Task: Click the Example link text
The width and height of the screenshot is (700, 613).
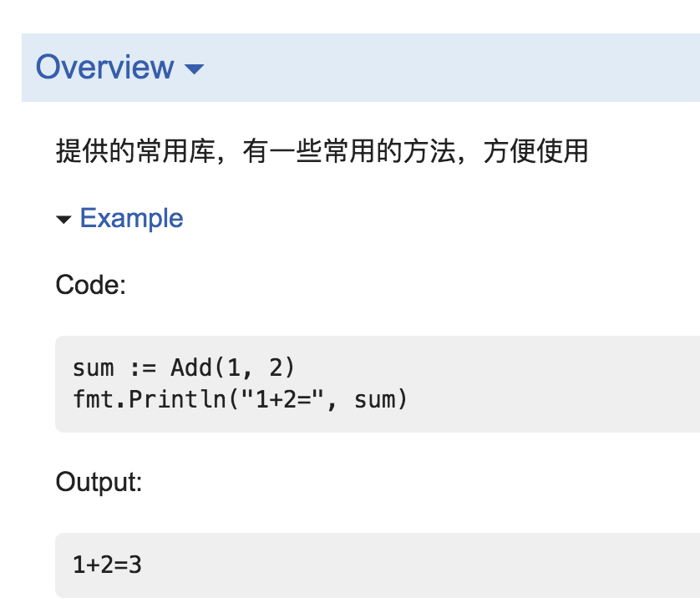Action: click(x=131, y=218)
